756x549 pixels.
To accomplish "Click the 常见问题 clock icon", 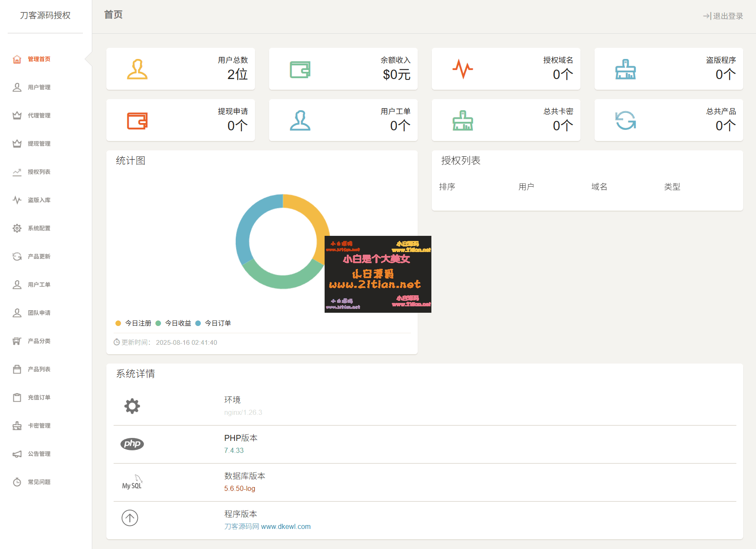I will pos(17,482).
